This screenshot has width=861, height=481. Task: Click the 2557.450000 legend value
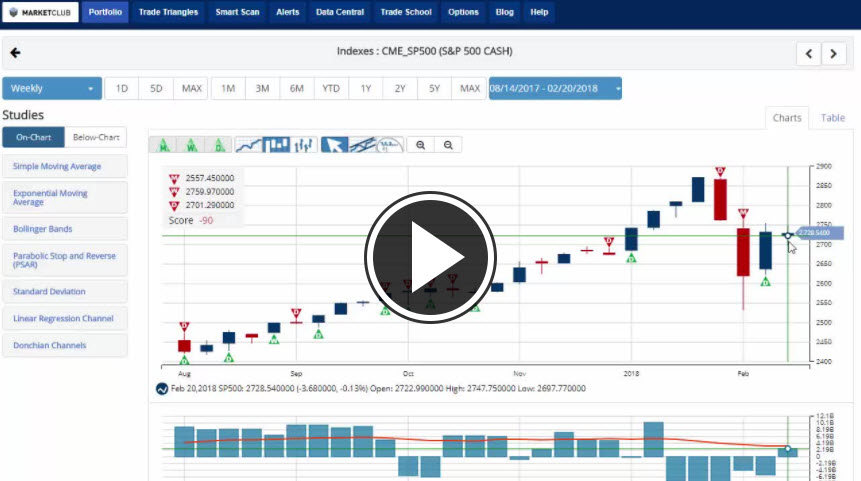(210, 178)
